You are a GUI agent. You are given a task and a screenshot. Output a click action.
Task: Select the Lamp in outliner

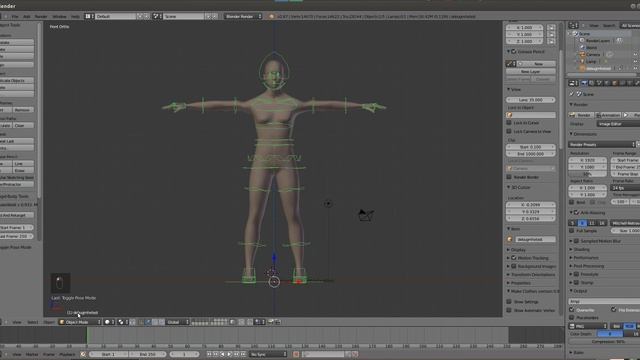(591, 61)
